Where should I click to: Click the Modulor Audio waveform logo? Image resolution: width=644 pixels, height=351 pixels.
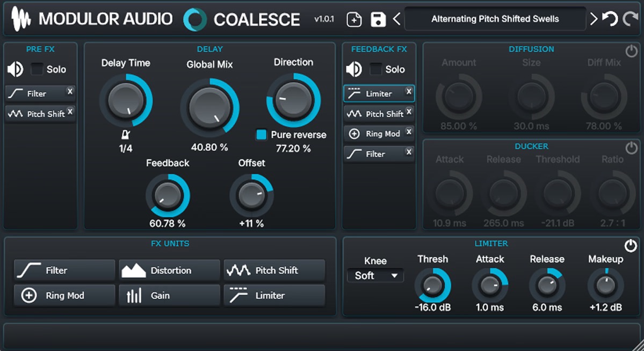point(20,19)
